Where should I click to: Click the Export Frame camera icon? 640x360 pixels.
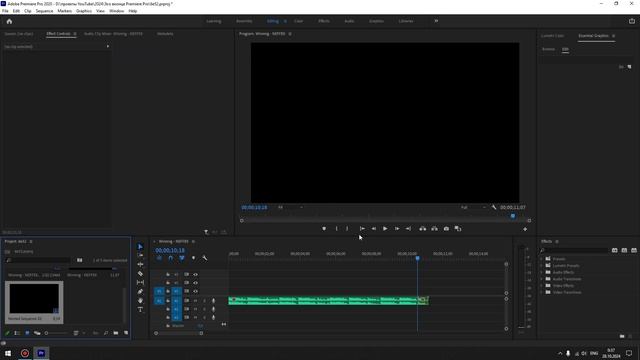click(446, 229)
